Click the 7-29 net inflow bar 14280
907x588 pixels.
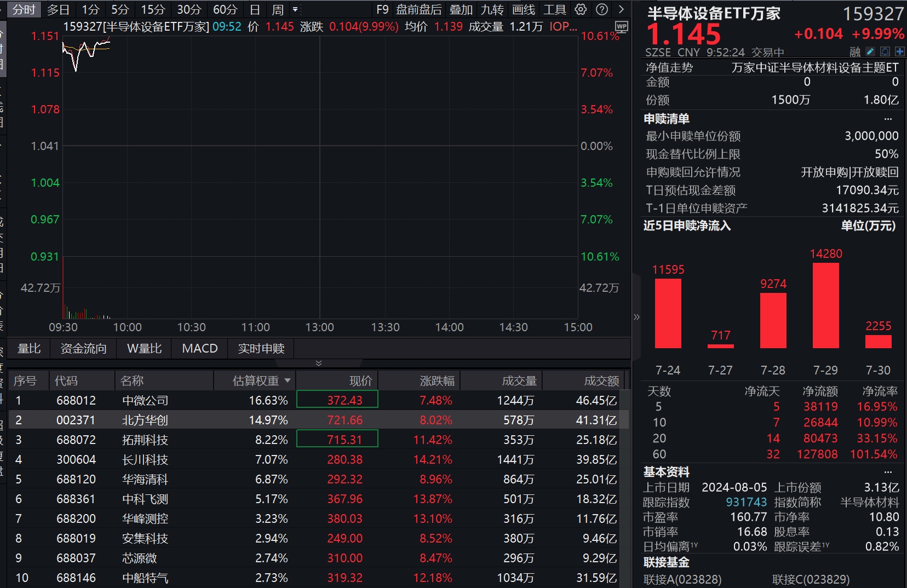pos(826,305)
